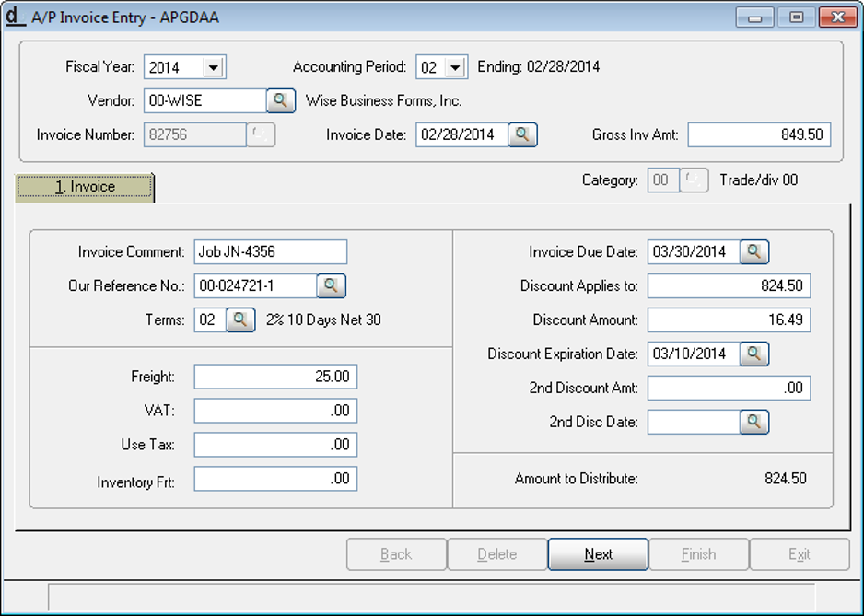Click the Next button
864x616 pixels.
(598, 554)
